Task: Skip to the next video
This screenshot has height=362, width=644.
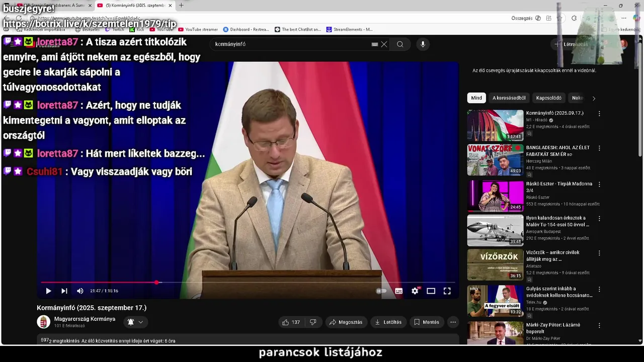Action: click(x=64, y=291)
